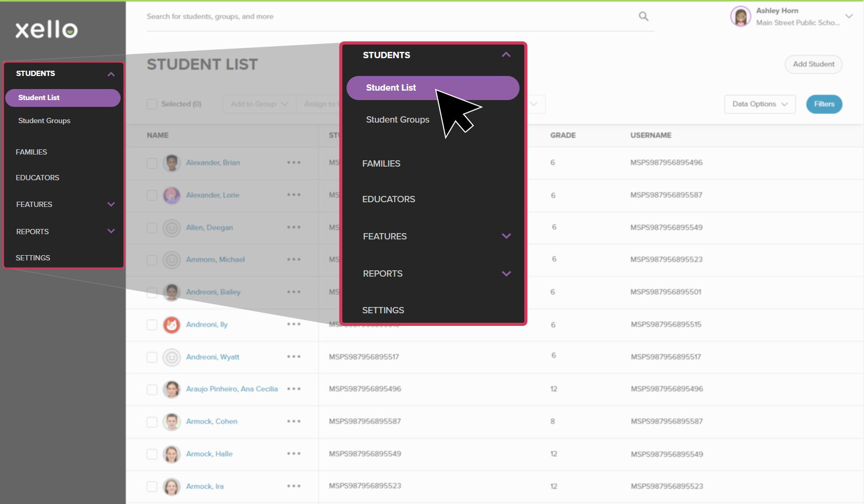Expand the FEATURES section in the sidebar
This screenshot has height=504, width=864.
111,204
